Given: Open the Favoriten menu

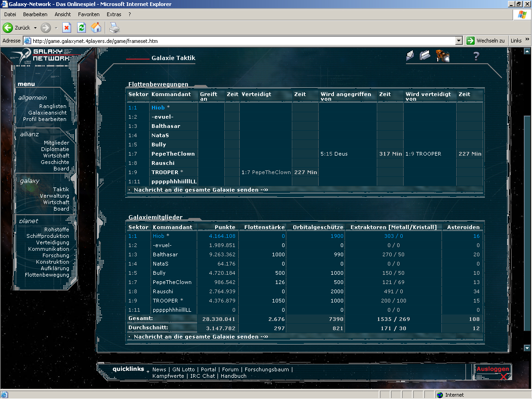Looking at the screenshot, I should pos(89,14).
